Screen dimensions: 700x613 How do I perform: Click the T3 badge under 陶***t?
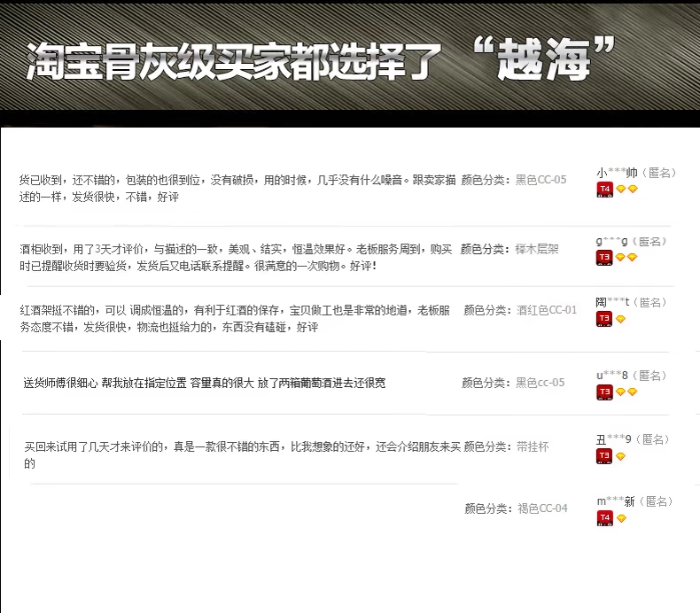[x=604, y=319]
